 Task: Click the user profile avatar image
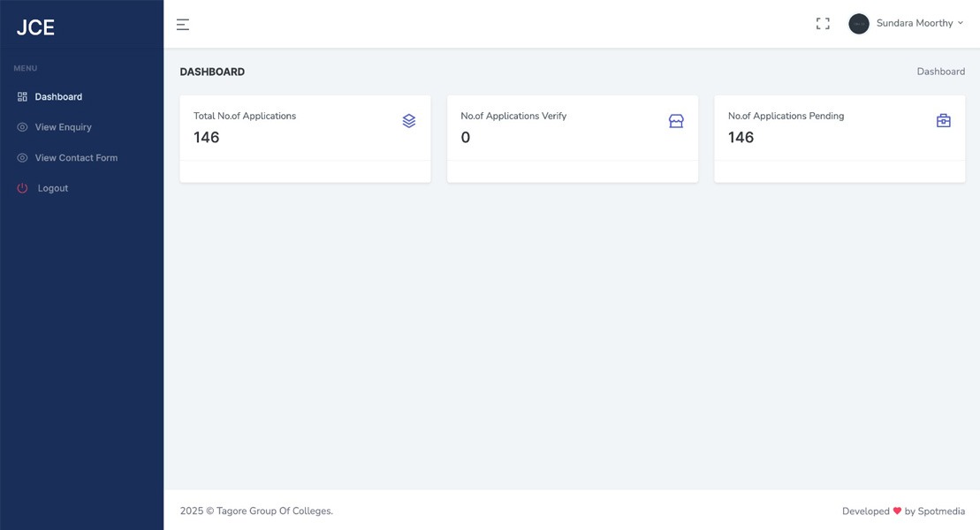coord(858,24)
